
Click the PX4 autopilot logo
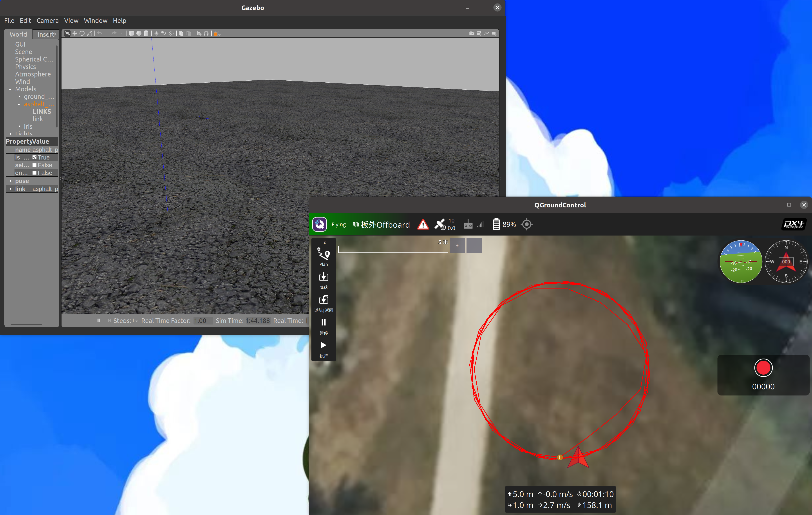point(794,225)
